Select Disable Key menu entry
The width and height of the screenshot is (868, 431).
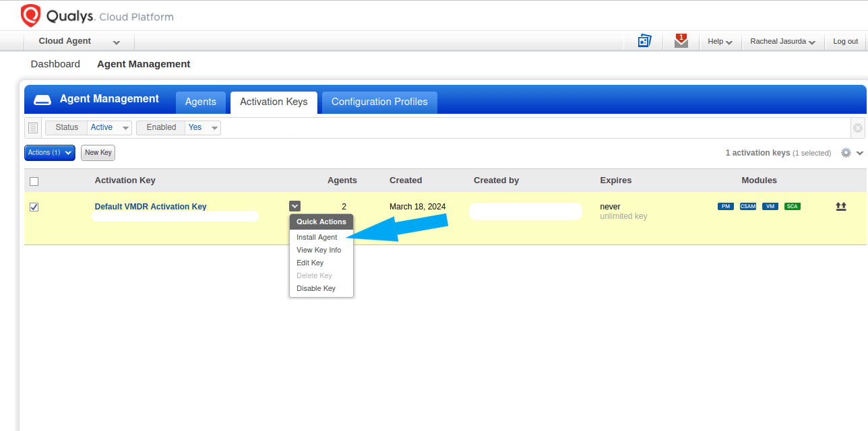click(316, 288)
